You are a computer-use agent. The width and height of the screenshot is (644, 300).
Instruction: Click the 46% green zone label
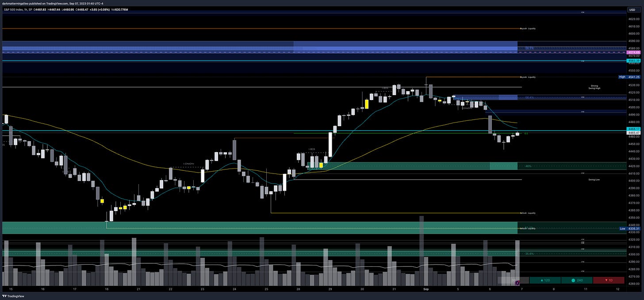coord(528,166)
